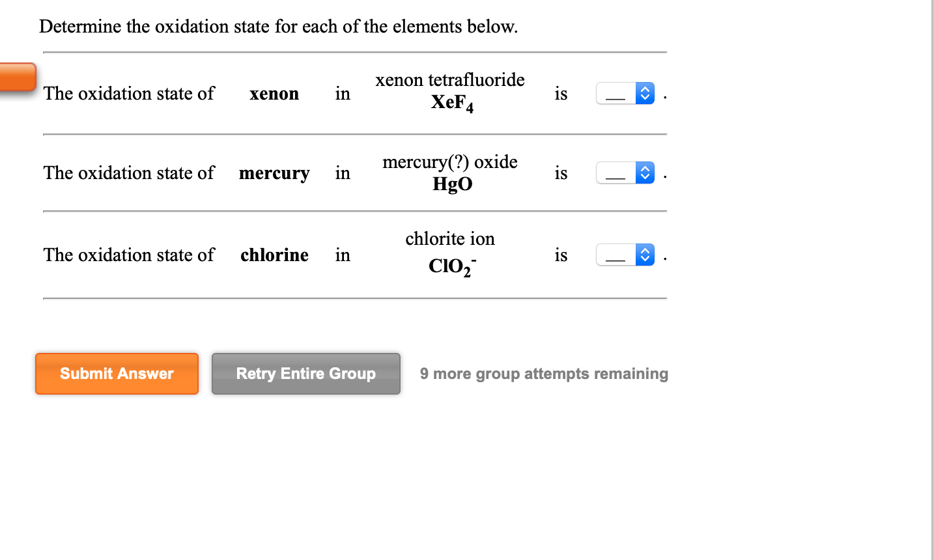Click the Submit Answer button
The width and height of the screenshot is (934, 560).
117,374
